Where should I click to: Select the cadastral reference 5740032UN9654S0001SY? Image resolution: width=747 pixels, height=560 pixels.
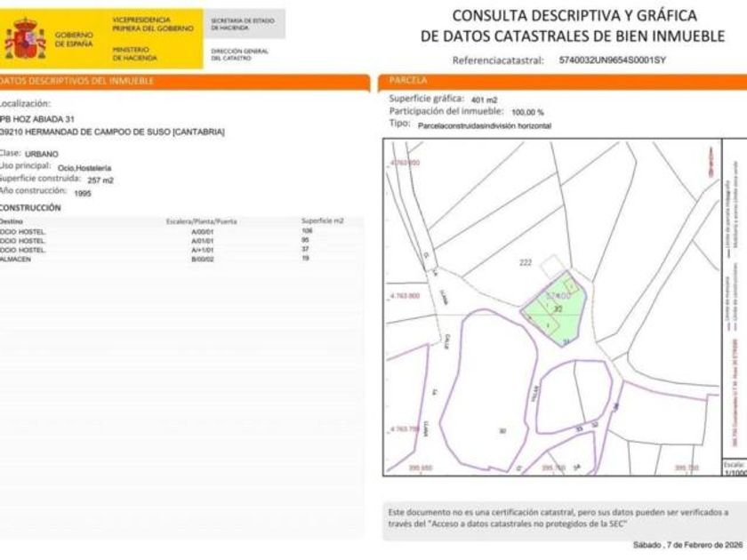(612, 60)
